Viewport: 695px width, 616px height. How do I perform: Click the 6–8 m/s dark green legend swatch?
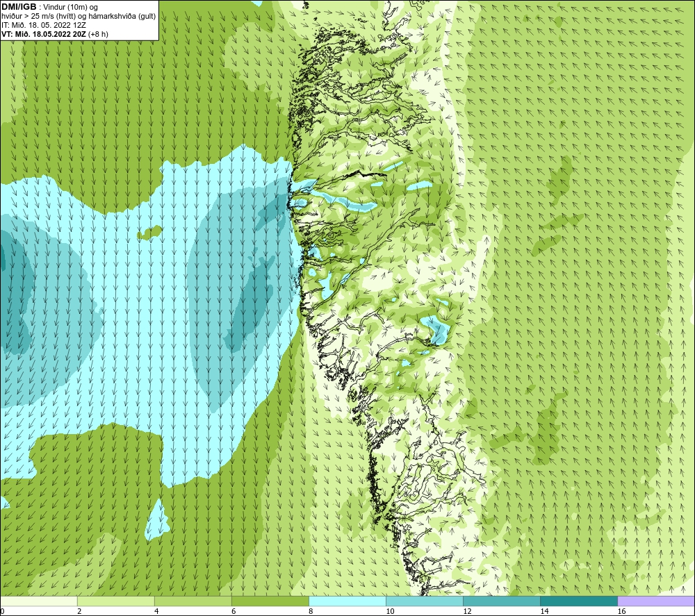click(270, 601)
